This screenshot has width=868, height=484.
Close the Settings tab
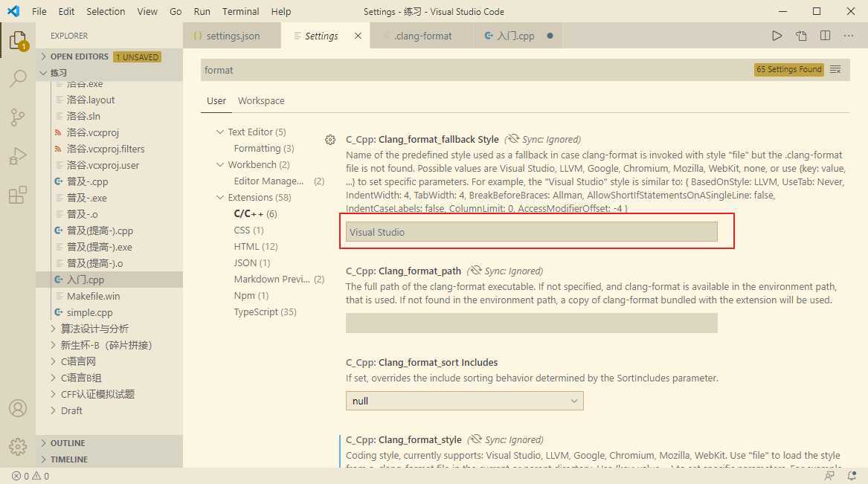coord(359,36)
